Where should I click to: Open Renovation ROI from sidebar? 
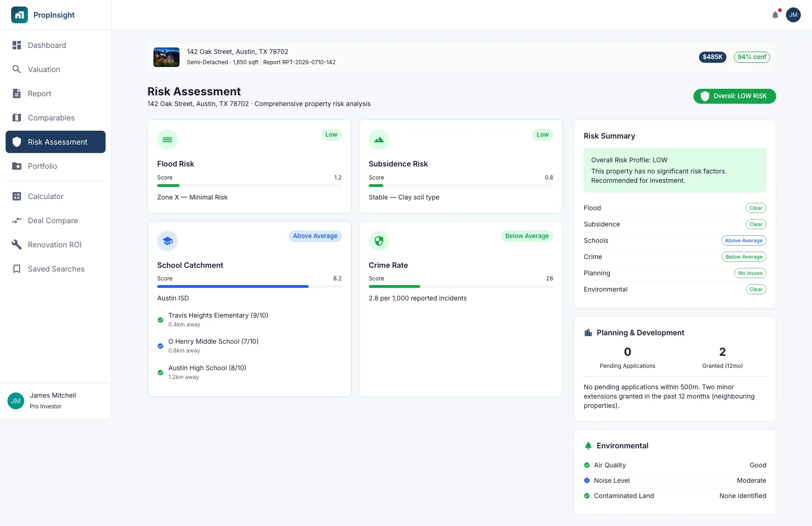(55, 245)
